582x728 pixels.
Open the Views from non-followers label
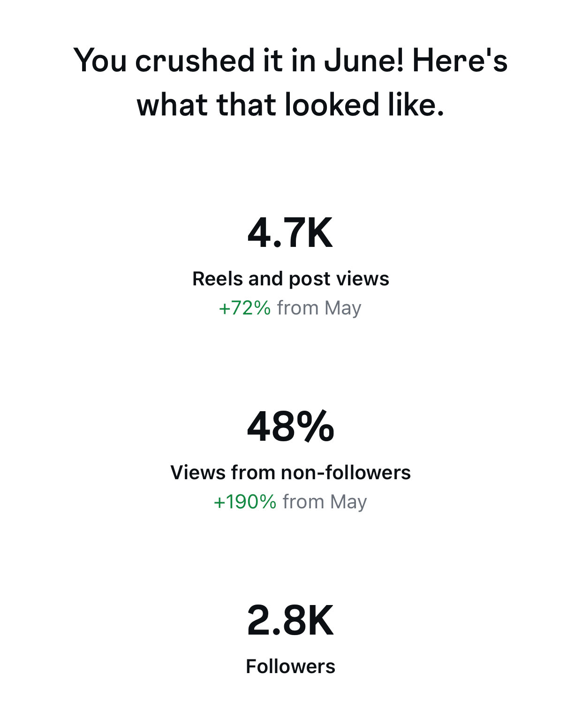290,473
